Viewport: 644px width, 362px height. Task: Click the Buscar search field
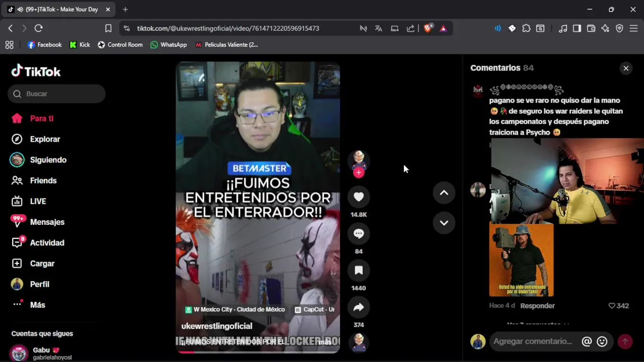point(56,94)
